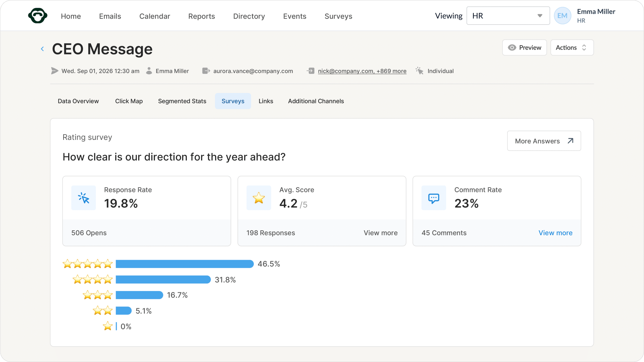Click the Rating survey label

(87, 137)
